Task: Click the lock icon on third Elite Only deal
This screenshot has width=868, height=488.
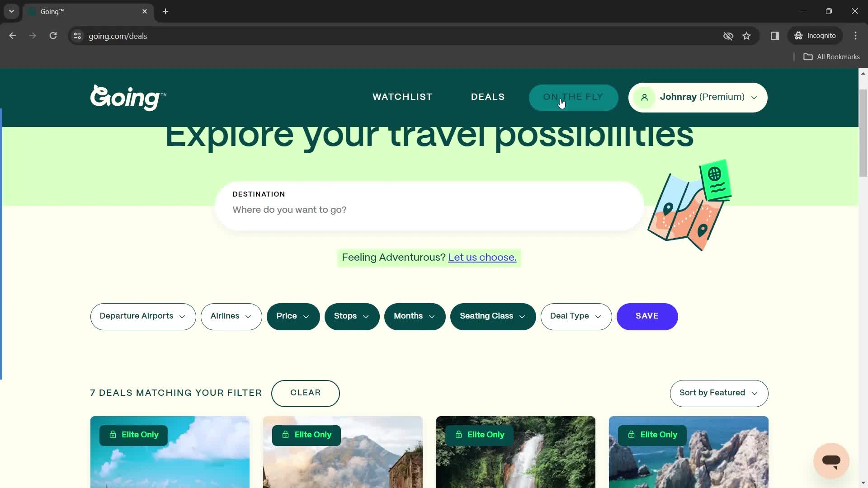Action: pos(459,434)
